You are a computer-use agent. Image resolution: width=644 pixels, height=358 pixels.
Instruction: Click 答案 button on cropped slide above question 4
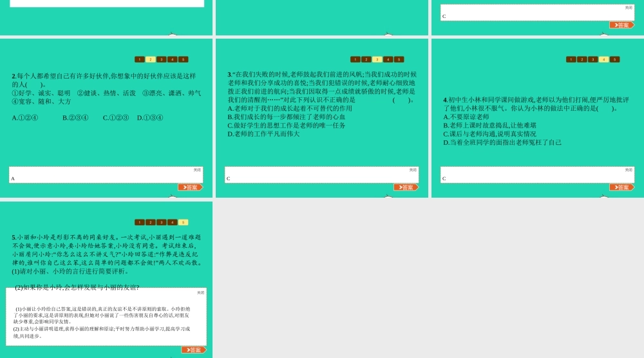621,25
